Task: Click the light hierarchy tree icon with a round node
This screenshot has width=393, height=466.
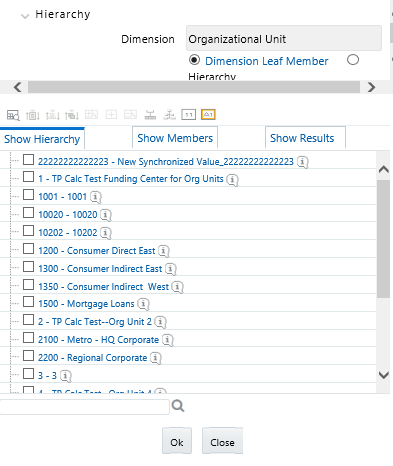Action: (x=169, y=115)
